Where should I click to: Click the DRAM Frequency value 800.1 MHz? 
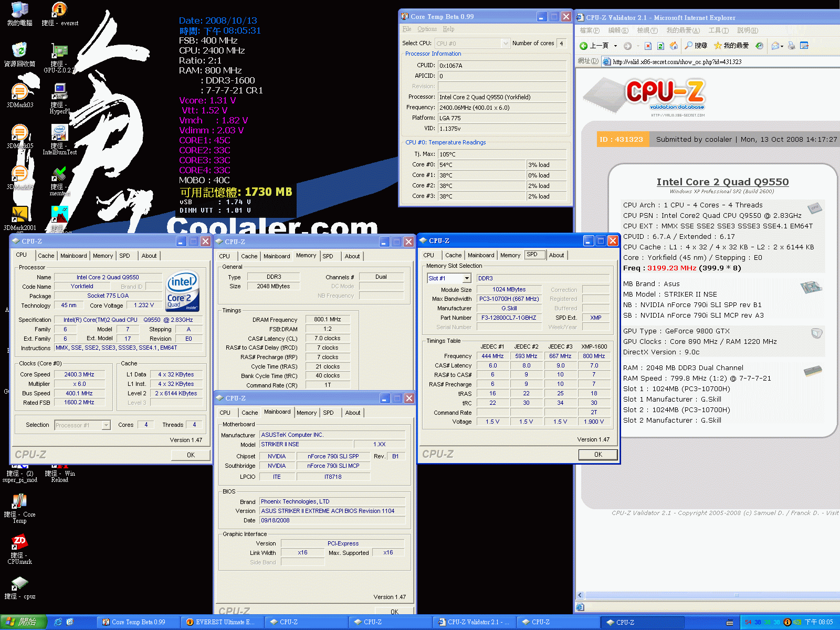point(328,319)
